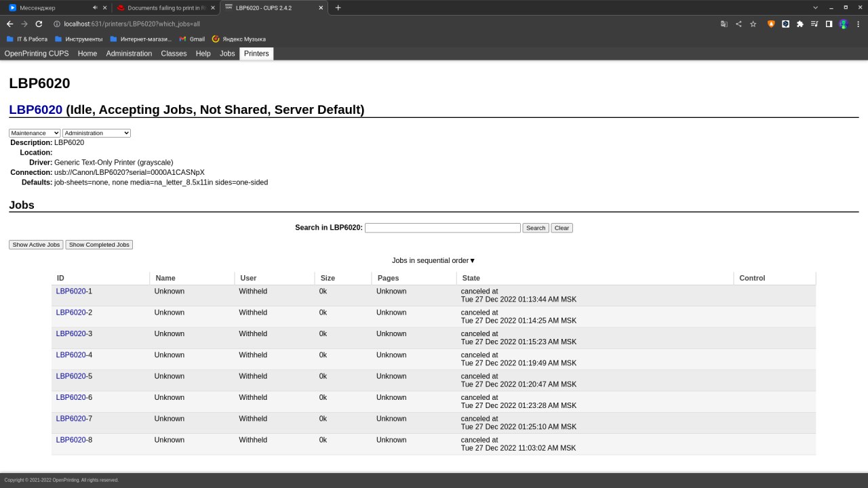Open the Classes page in CUPS navigation

(x=174, y=54)
